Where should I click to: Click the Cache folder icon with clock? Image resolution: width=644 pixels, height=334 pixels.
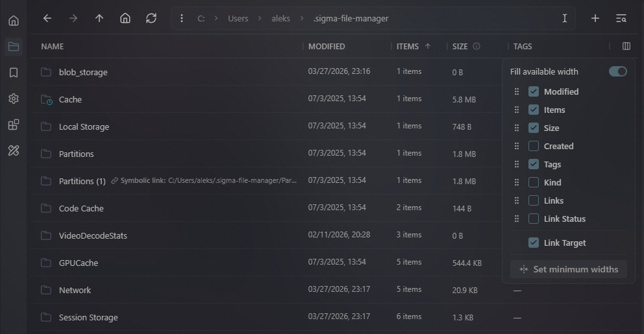pyautogui.click(x=46, y=100)
